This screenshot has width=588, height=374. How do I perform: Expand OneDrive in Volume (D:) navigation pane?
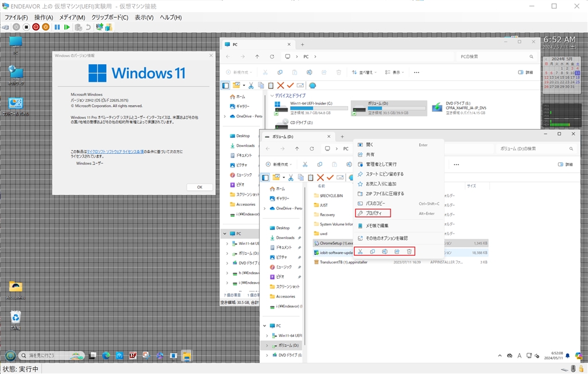tap(265, 208)
